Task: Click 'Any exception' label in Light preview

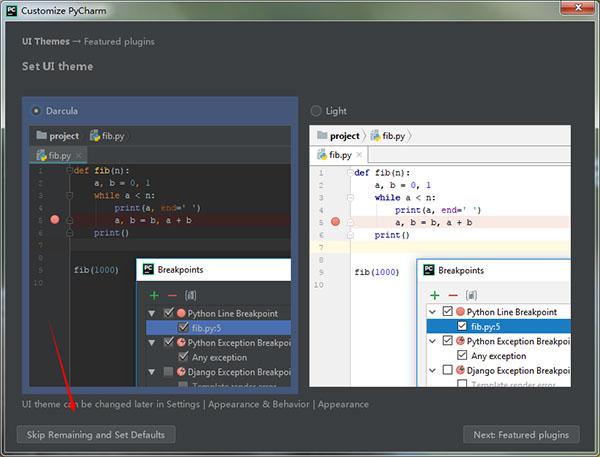Action: [x=499, y=356]
